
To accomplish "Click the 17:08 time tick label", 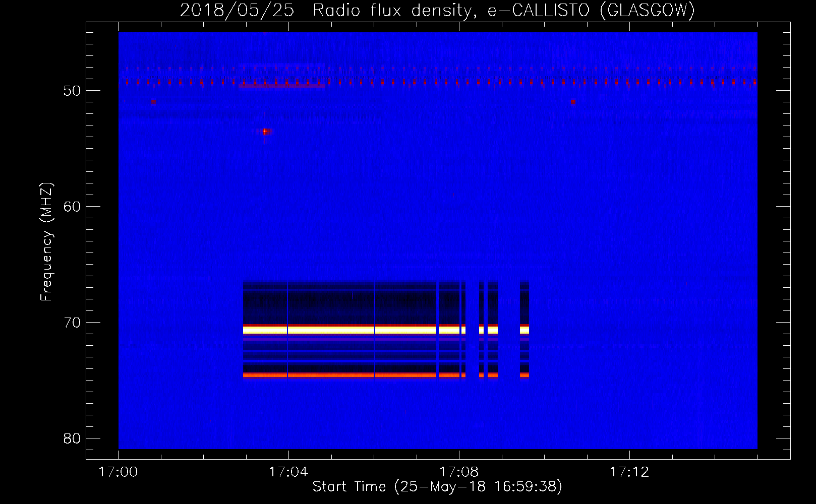I will pyautogui.click(x=459, y=472).
